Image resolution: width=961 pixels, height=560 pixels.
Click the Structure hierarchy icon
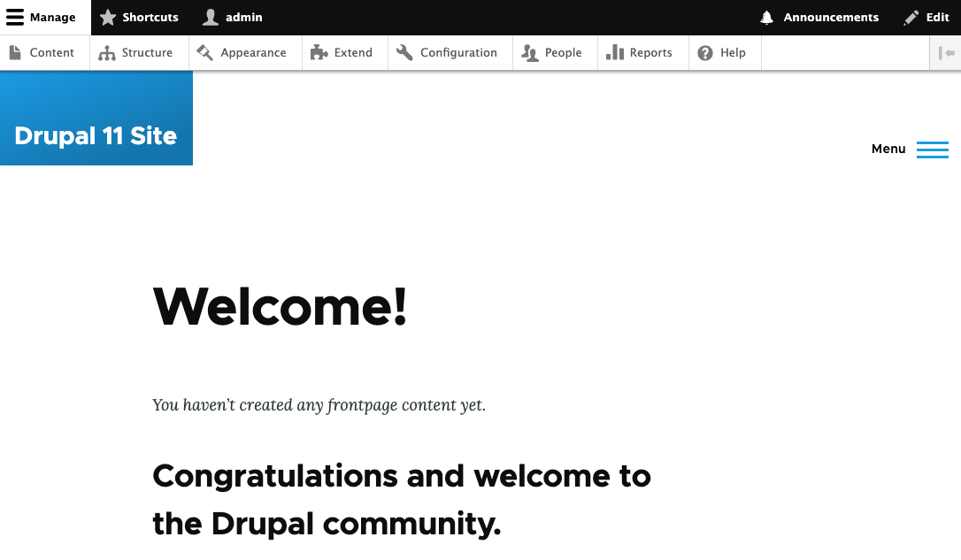[107, 53]
